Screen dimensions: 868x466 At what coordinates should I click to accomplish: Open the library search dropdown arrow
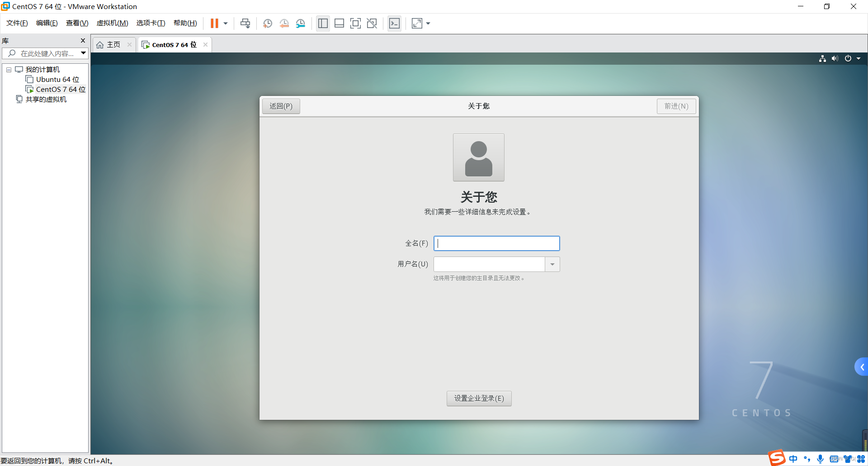click(84, 53)
